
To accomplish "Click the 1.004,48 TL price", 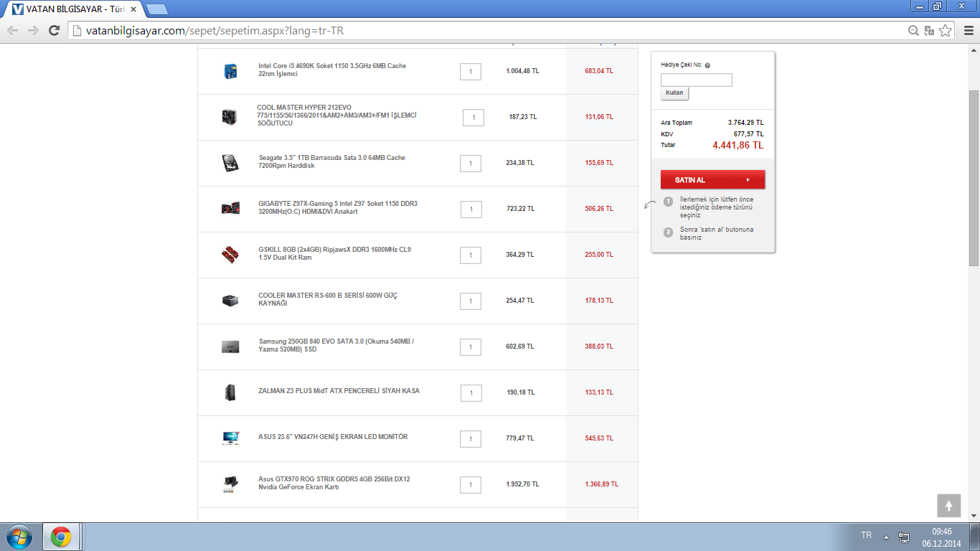I will 522,71.
